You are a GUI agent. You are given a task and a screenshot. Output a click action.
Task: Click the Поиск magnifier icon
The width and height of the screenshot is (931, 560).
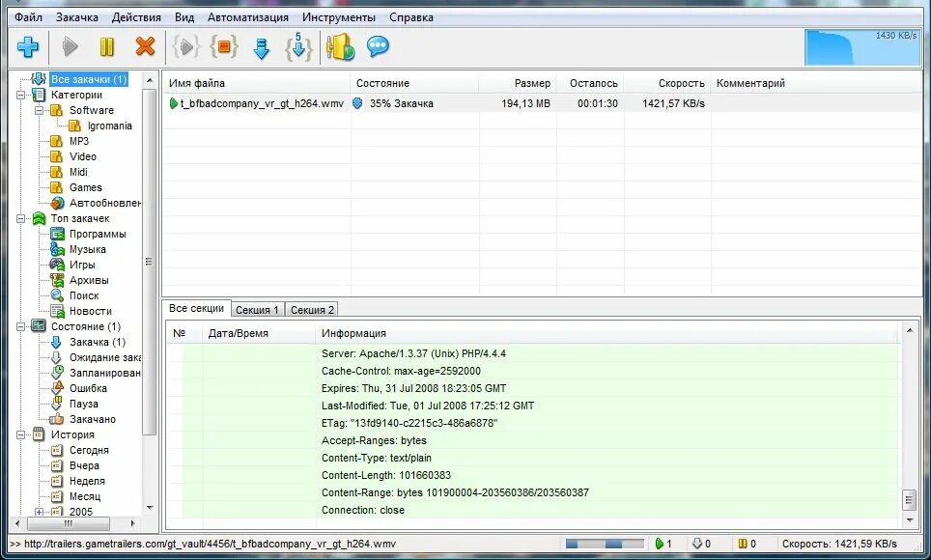tap(57, 295)
